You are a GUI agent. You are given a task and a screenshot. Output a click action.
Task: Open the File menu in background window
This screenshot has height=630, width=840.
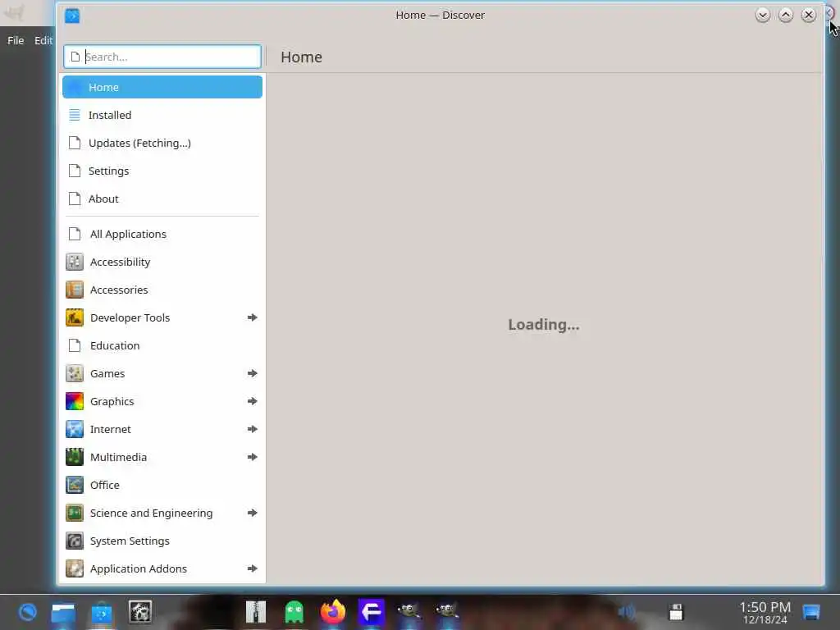(16, 40)
